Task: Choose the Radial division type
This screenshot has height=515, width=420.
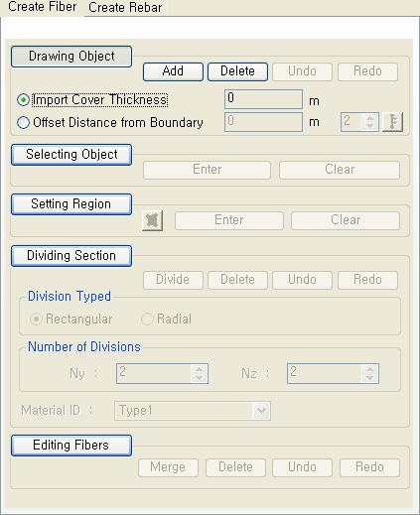Action: click(147, 320)
